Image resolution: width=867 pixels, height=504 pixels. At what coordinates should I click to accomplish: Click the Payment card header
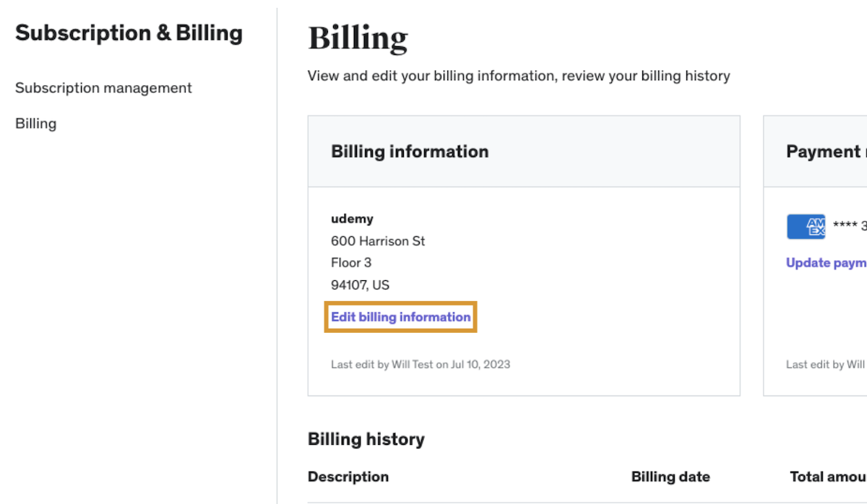pos(824,152)
